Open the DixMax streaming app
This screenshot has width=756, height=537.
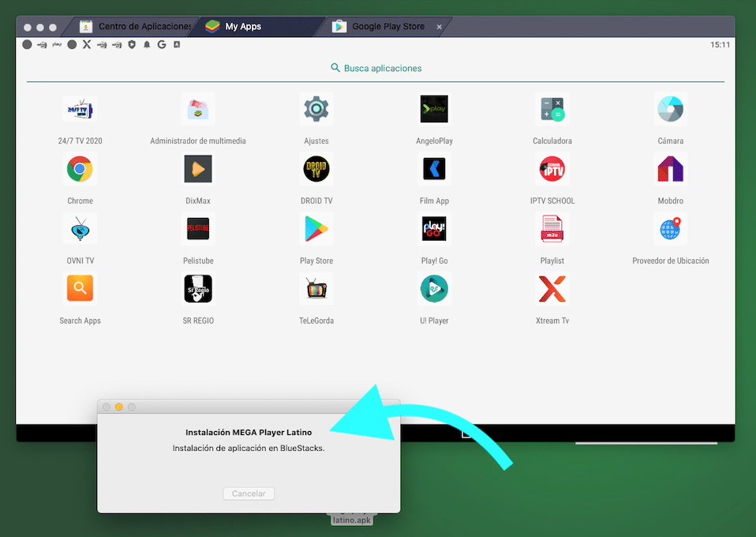pos(197,169)
